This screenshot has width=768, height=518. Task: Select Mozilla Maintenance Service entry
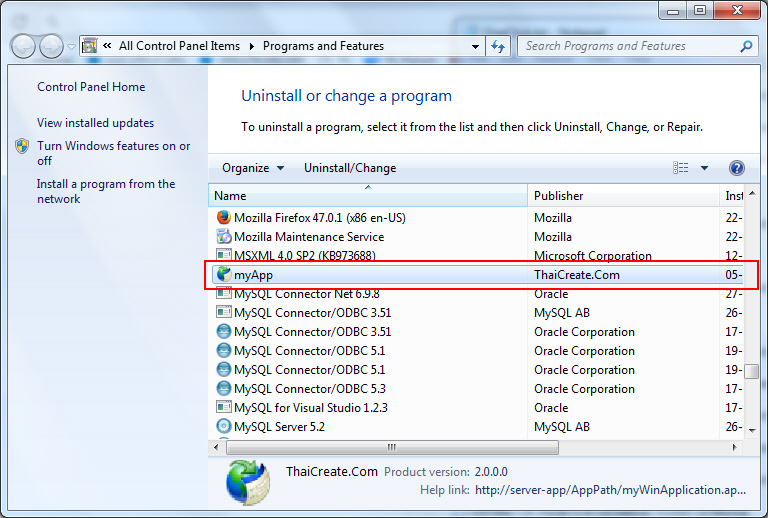(309, 237)
